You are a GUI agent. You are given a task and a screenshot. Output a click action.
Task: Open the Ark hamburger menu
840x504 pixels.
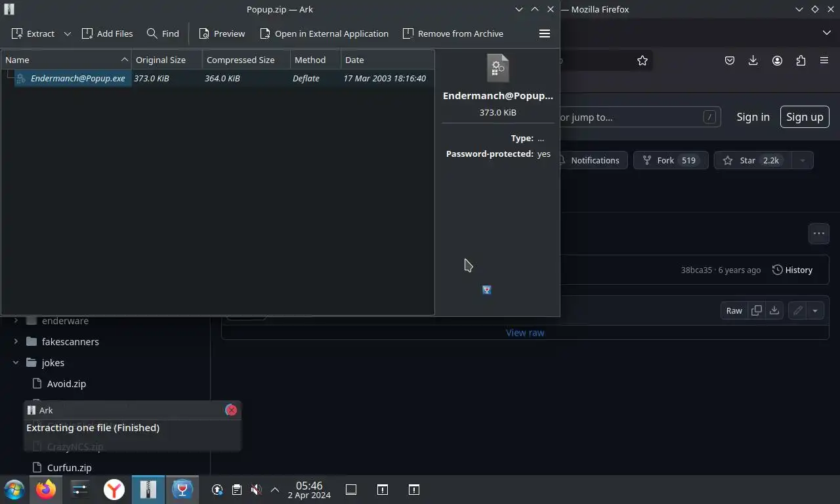tap(544, 33)
